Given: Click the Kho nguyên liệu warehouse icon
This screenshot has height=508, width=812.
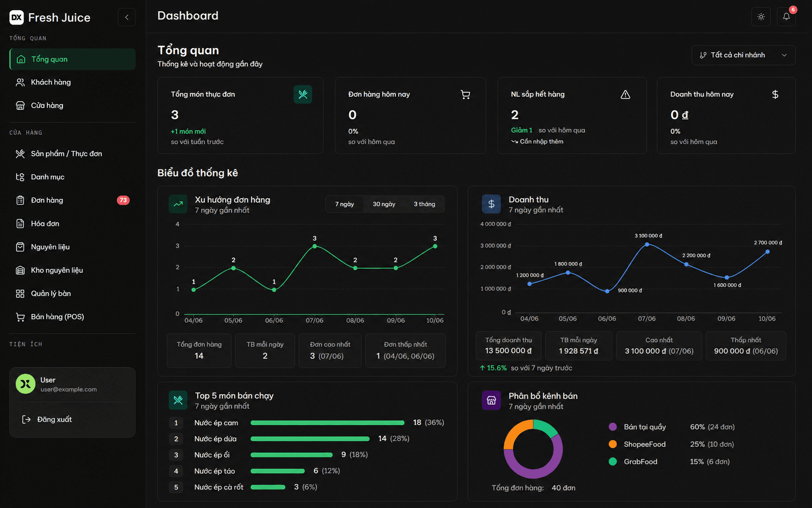Looking at the screenshot, I should tap(20, 270).
